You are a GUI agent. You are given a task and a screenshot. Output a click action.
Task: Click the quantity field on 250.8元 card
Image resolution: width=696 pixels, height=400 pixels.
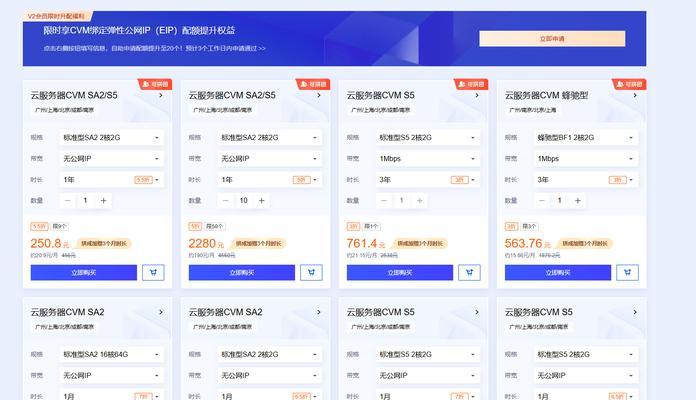point(85,201)
